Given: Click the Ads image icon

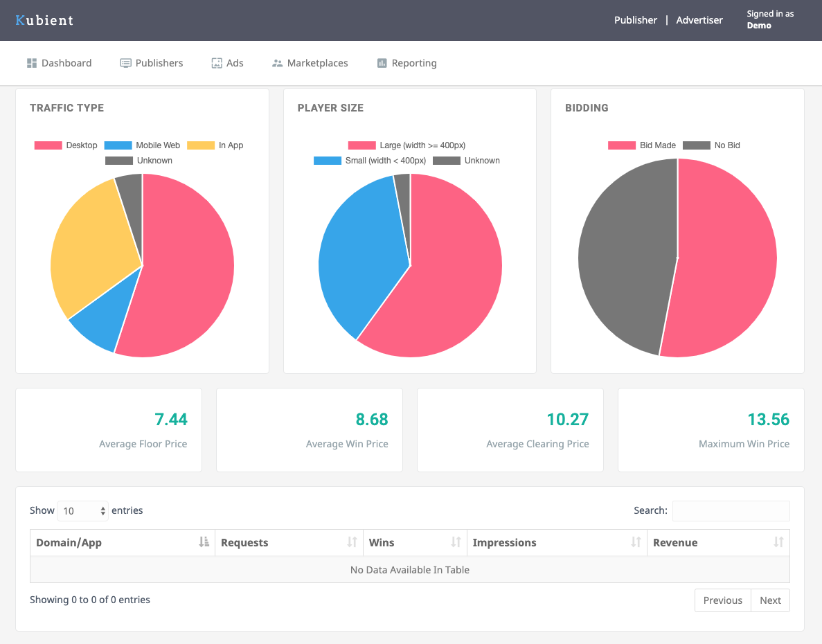Looking at the screenshot, I should (x=217, y=63).
